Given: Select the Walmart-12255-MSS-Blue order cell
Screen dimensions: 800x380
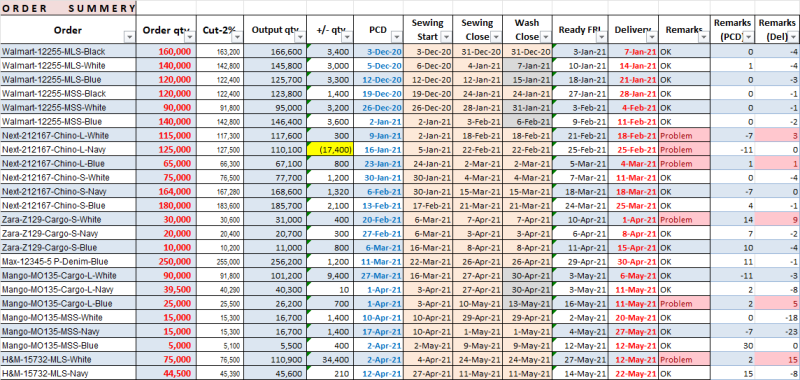Looking at the screenshot, I should 68,122.
